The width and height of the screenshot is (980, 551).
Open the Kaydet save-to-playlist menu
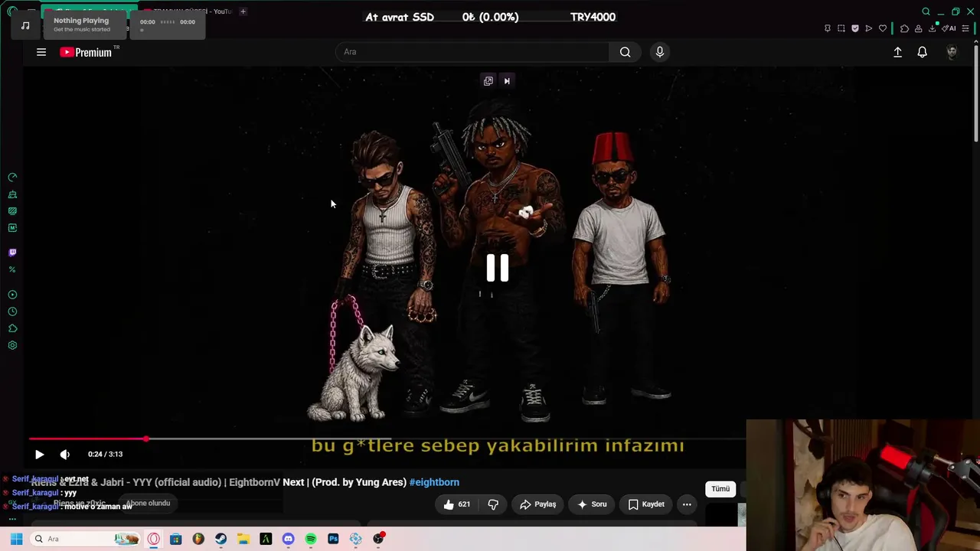(x=646, y=504)
